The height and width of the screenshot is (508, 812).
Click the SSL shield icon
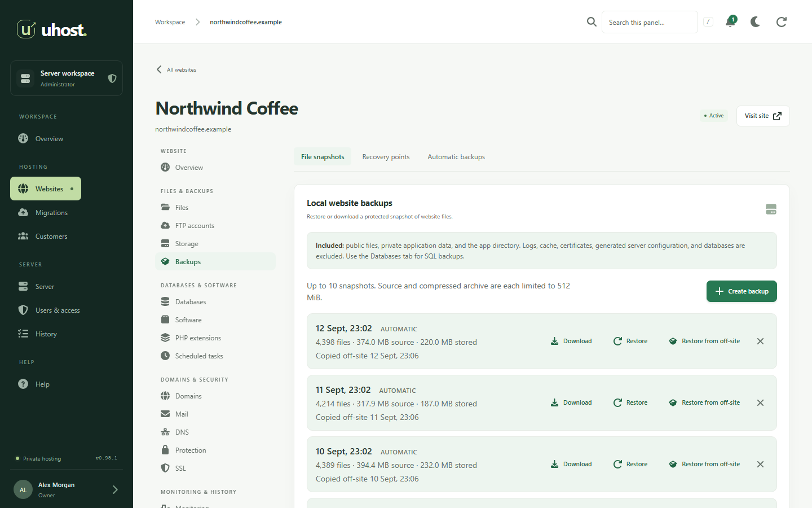(x=165, y=468)
